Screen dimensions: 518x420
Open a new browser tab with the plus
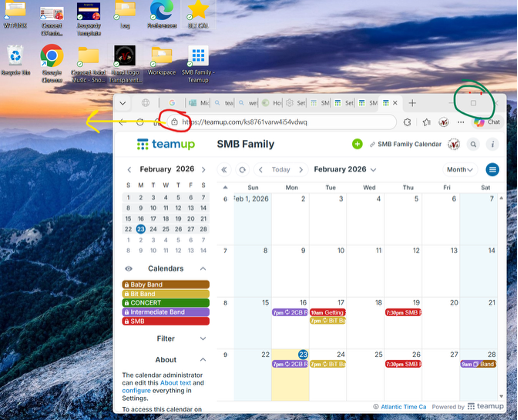point(412,103)
